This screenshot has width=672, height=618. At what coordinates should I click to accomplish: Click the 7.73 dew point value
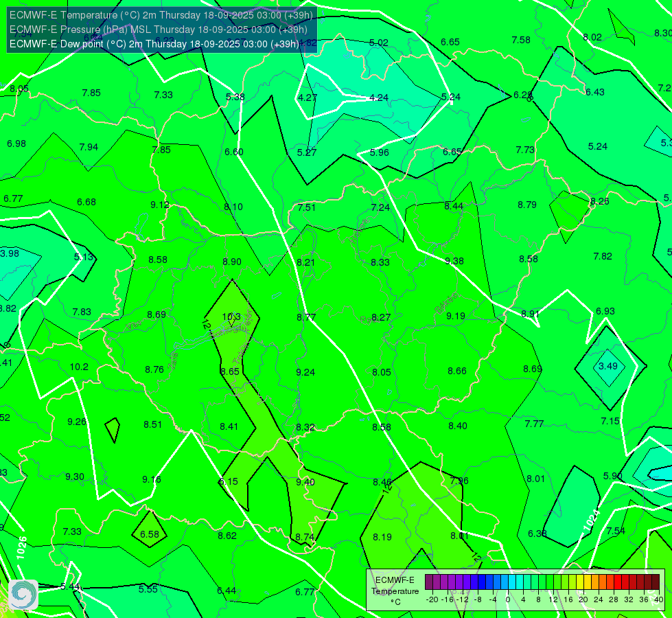(x=525, y=150)
